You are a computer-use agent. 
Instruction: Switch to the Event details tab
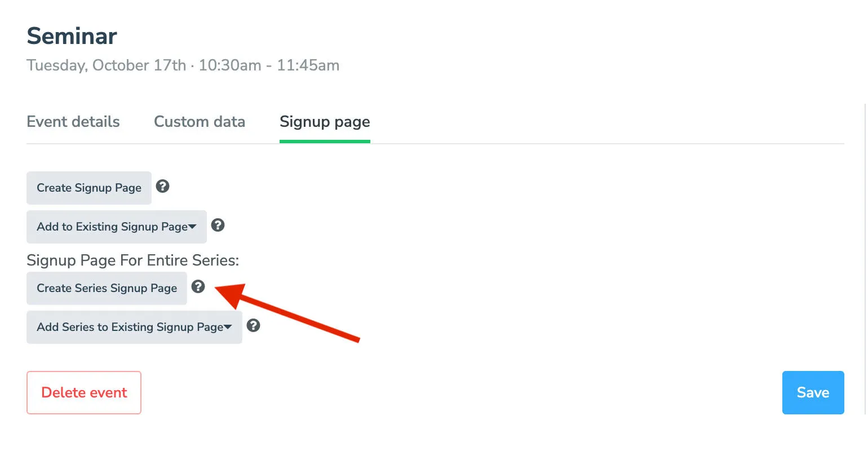click(73, 122)
